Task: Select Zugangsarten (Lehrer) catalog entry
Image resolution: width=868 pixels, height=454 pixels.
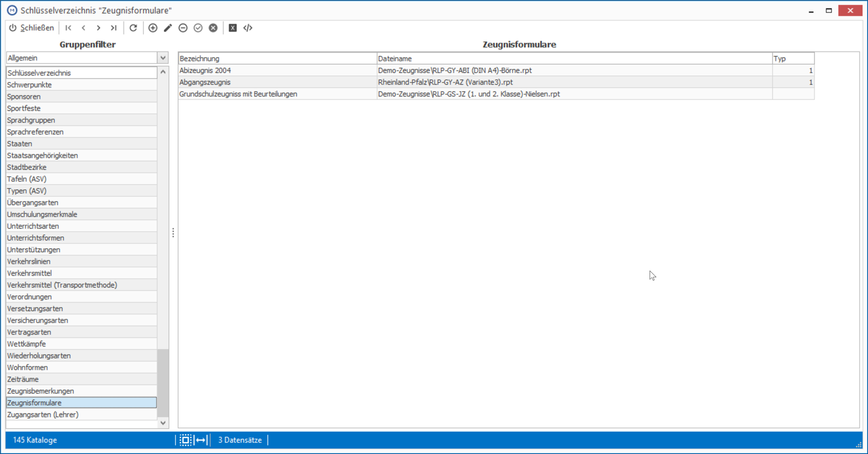Action: click(82, 415)
